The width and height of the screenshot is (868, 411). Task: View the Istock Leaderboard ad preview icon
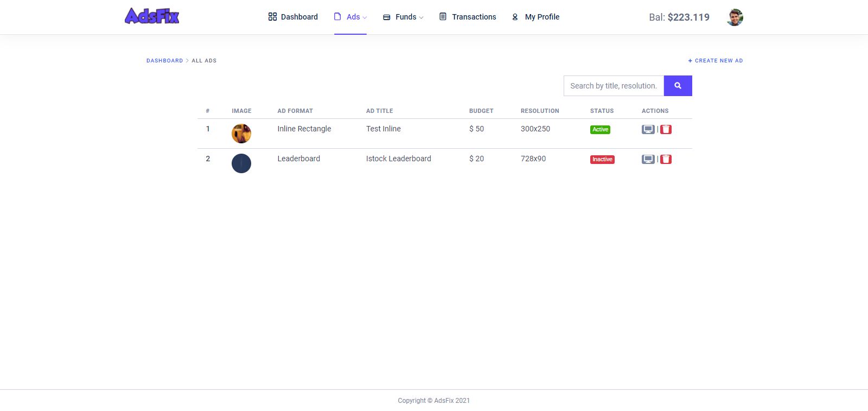click(x=648, y=159)
